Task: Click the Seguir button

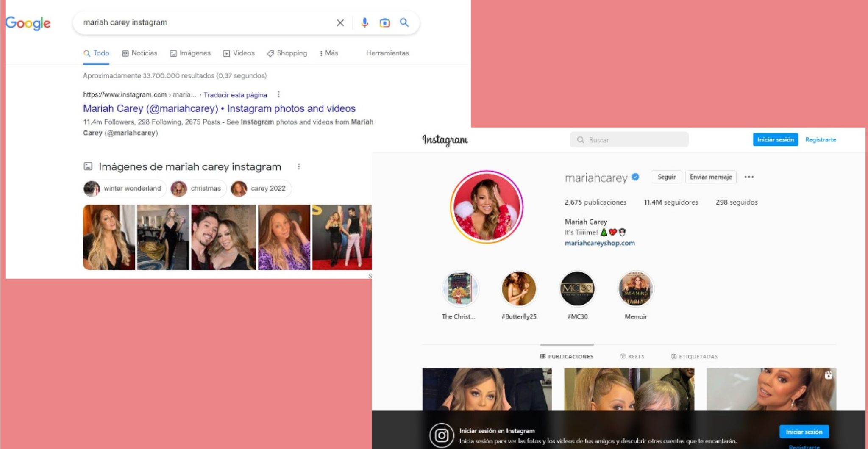Action: (x=667, y=177)
